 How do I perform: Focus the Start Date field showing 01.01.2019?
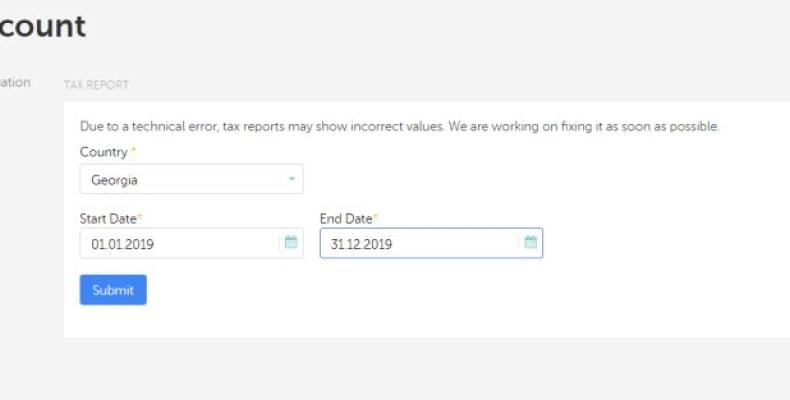(178, 243)
